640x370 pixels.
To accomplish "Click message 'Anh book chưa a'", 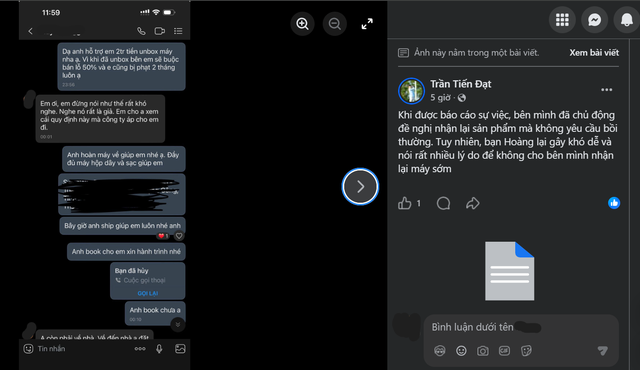I will [x=155, y=313].
